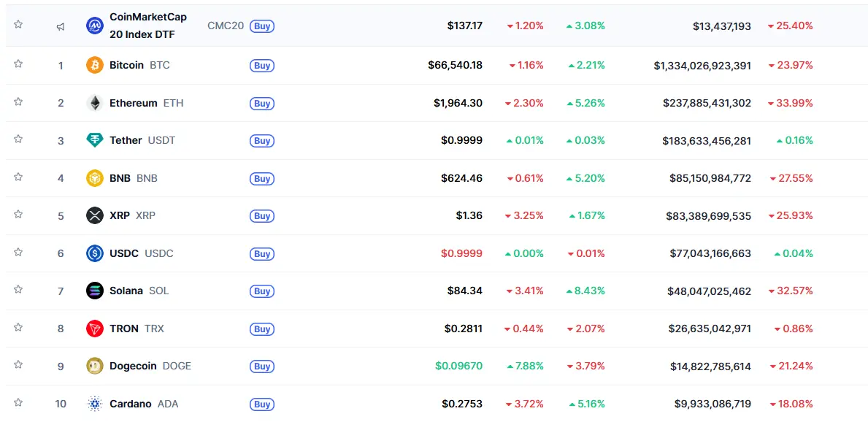Click the Tether green logo icon
Screen dimensions: 868x422
click(95, 140)
